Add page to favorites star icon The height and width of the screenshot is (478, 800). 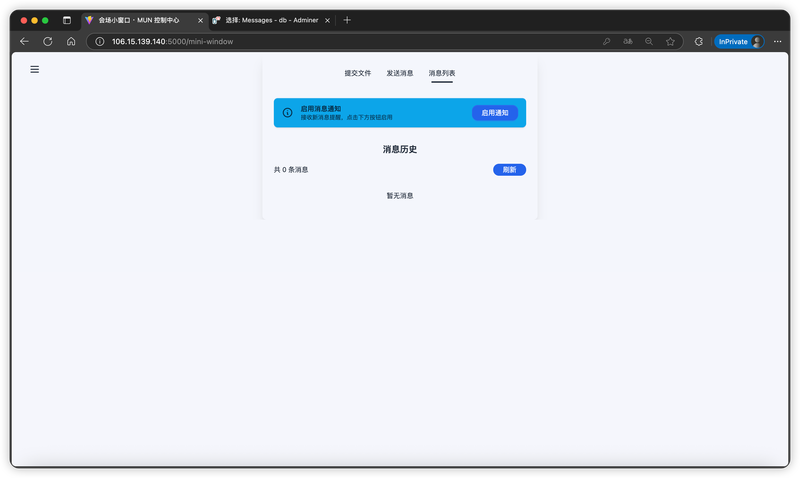click(670, 41)
